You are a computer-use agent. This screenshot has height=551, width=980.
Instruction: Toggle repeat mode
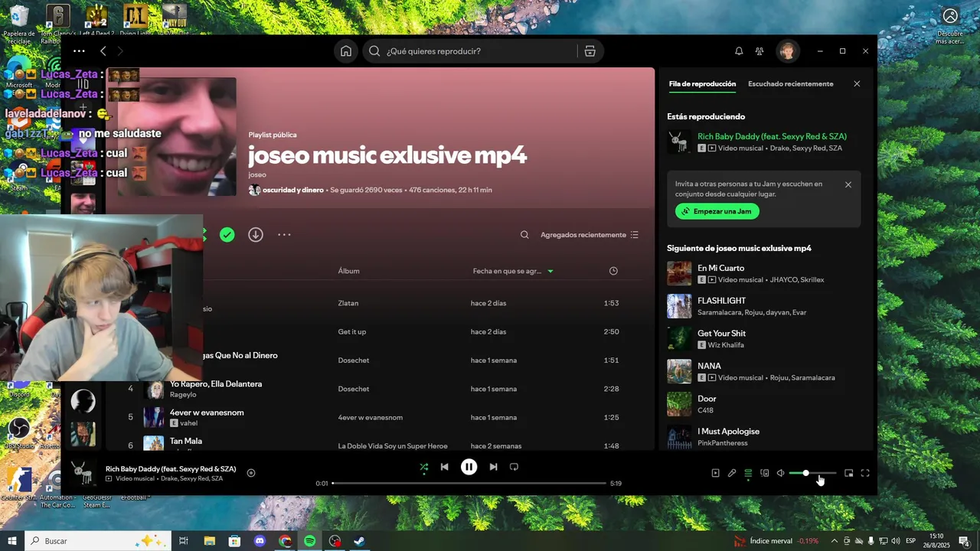click(x=514, y=467)
